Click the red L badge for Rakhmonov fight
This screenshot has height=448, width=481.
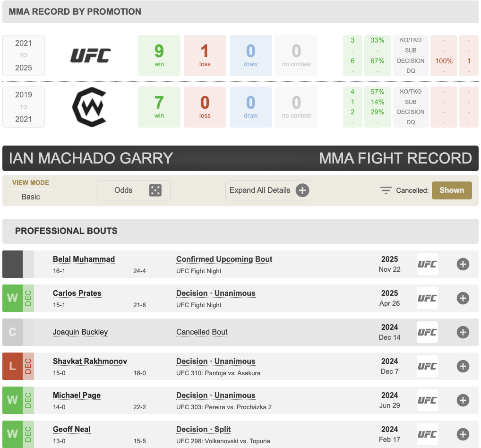click(12, 366)
